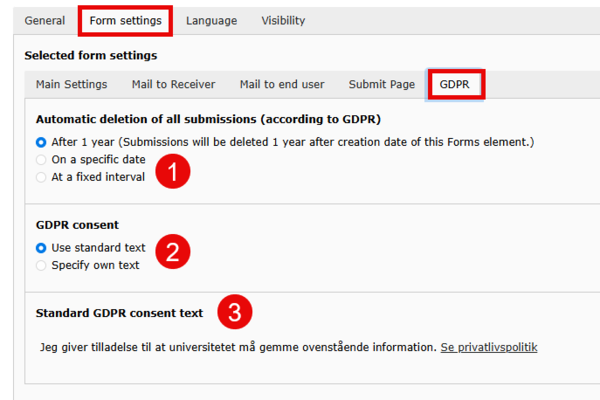This screenshot has height=400, width=600.
Task: Click the Danish consent text sentence
Action: coord(238,348)
